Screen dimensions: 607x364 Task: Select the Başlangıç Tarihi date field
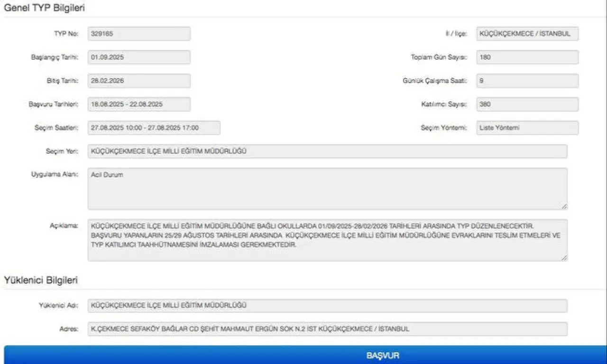(139, 57)
